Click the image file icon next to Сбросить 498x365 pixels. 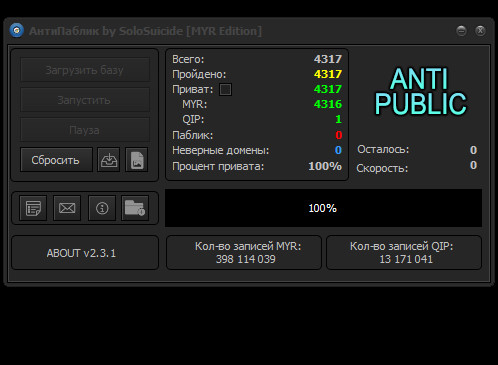click(x=137, y=160)
